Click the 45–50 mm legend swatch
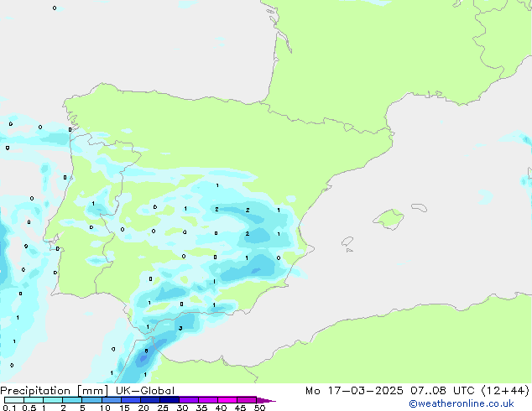532x411 pixels. point(247,400)
